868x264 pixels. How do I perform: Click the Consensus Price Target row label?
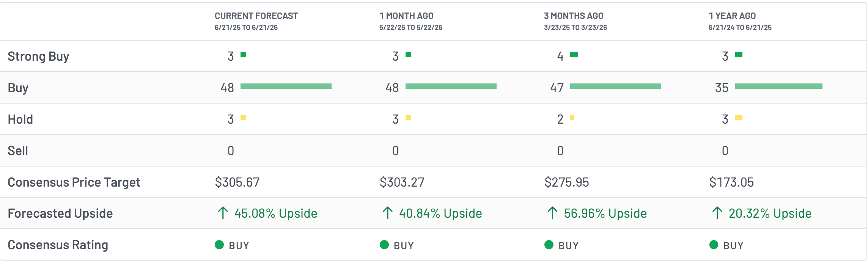(x=74, y=182)
